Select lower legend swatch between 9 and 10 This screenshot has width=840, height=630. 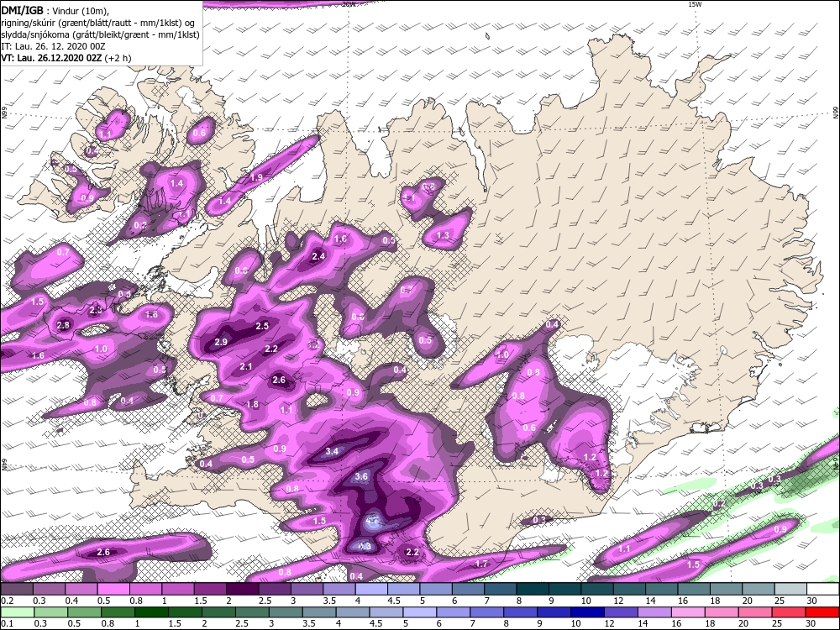[554, 612]
